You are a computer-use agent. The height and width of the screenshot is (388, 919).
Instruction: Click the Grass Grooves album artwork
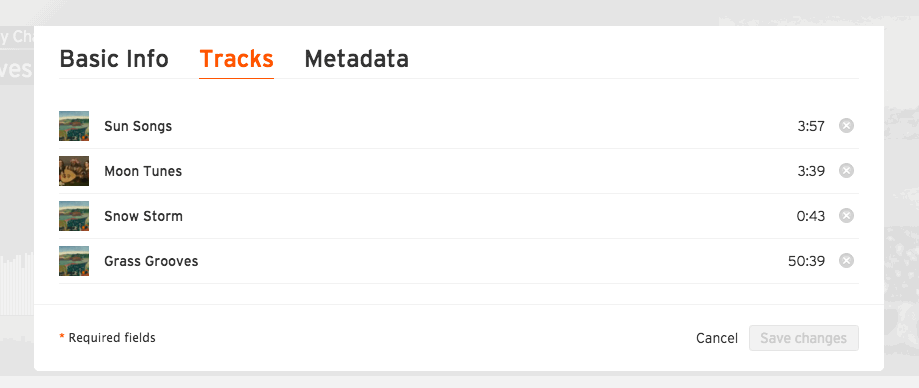(74, 261)
